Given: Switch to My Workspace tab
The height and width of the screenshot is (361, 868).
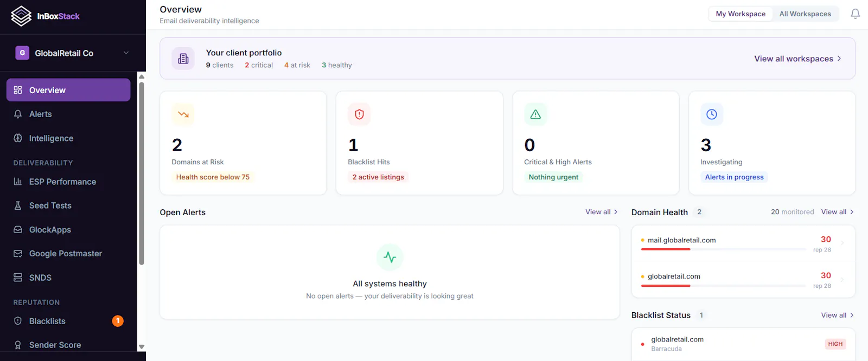Looking at the screenshot, I should [741, 14].
